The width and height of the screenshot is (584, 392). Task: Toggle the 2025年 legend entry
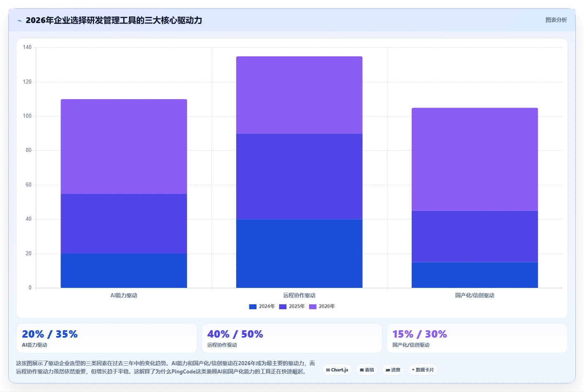click(x=292, y=306)
